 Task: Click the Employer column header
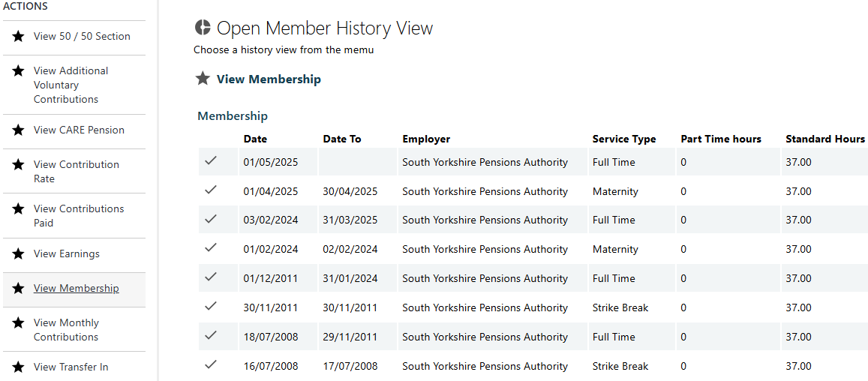coord(426,139)
